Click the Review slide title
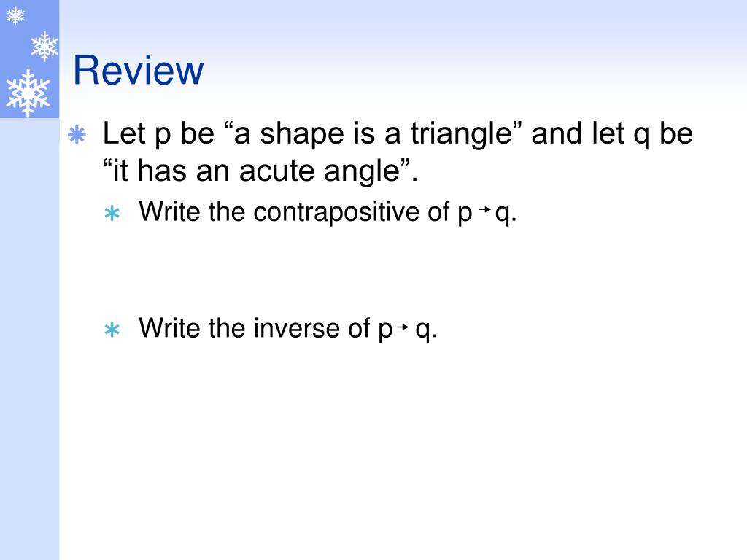The width and height of the screenshot is (747, 560). coord(138,71)
